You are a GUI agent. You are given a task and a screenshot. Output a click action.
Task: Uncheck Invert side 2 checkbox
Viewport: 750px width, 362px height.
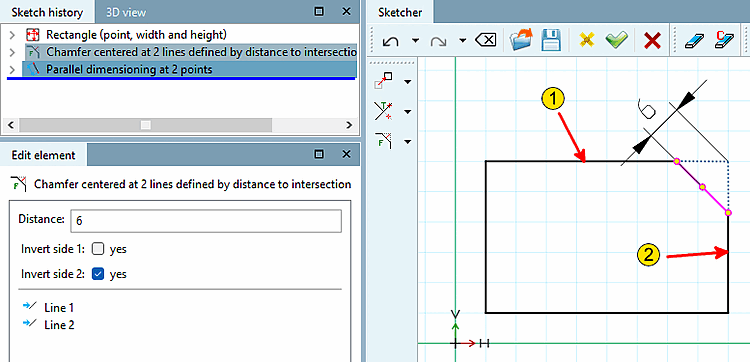(x=98, y=274)
